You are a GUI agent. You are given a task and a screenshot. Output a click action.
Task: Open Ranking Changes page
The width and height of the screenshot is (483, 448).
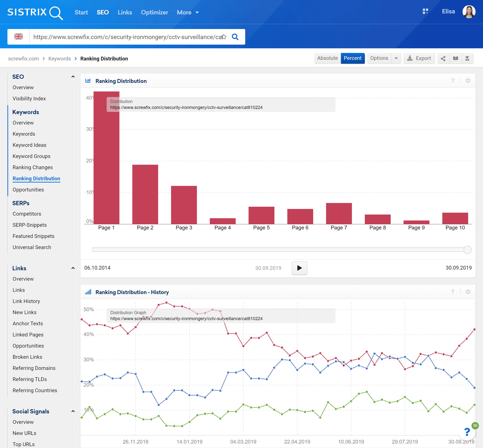tap(33, 167)
